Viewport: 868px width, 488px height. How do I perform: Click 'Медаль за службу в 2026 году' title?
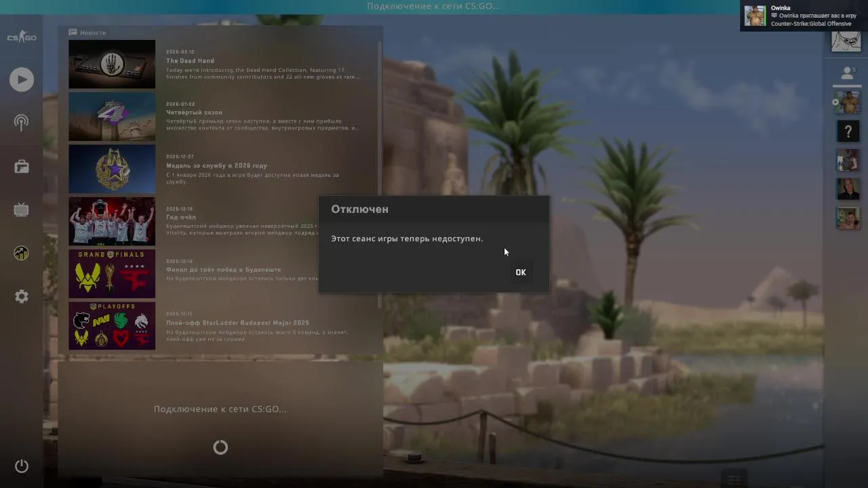click(216, 165)
